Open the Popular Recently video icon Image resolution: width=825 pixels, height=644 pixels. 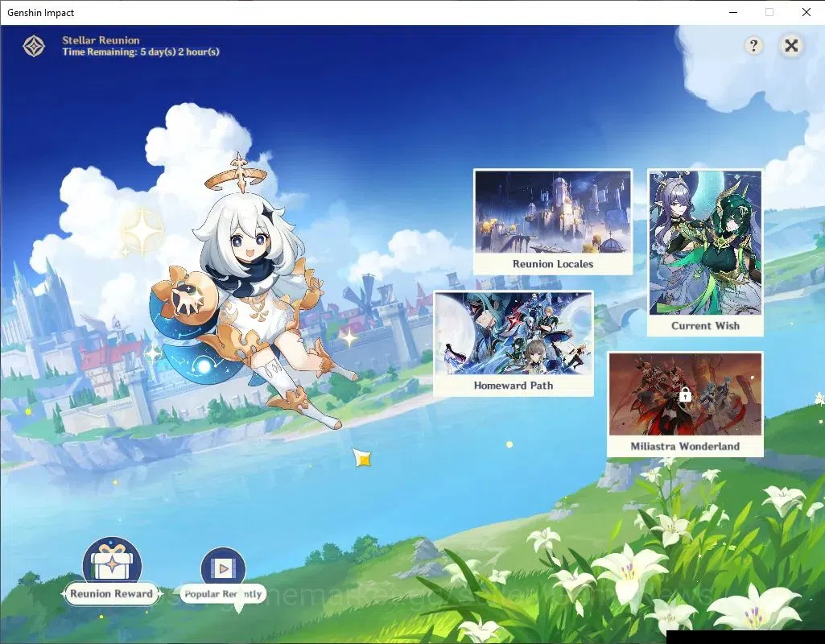click(223, 568)
